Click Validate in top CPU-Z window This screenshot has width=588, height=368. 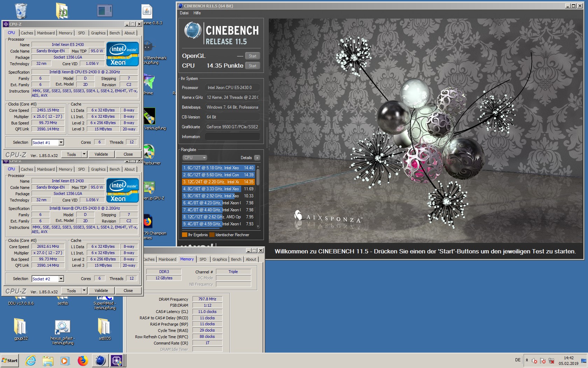(x=101, y=154)
